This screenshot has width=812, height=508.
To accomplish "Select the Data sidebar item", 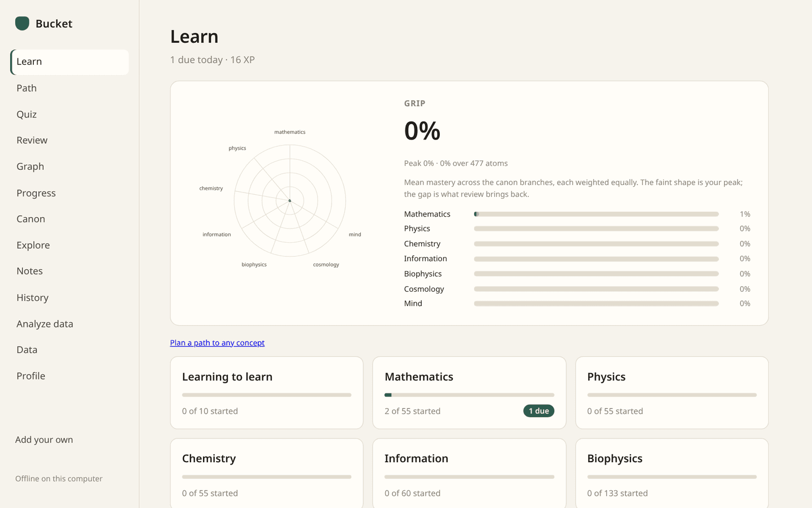I will (69, 350).
